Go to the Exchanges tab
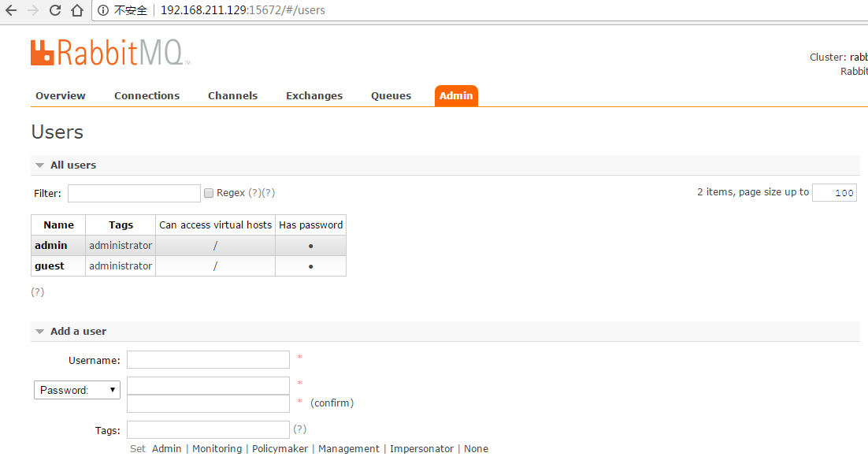Screen dimensions: 868x464 coord(313,96)
